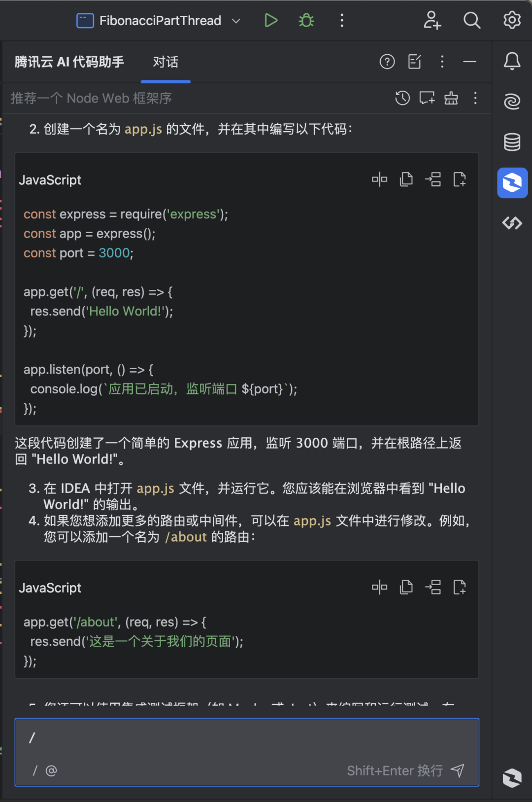Switch to the 对话 tab
The image size is (532, 802).
(166, 62)
